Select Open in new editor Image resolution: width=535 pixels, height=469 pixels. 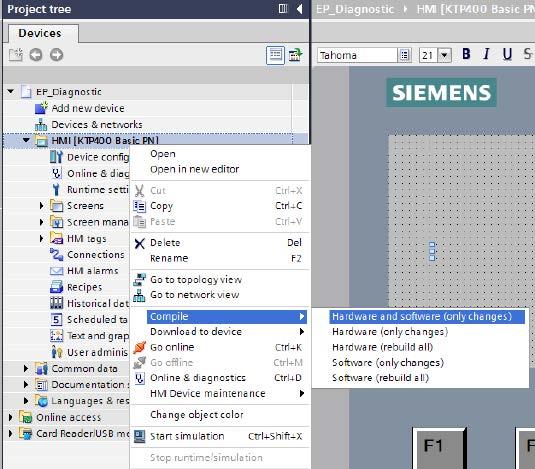(x=220, y=169)
